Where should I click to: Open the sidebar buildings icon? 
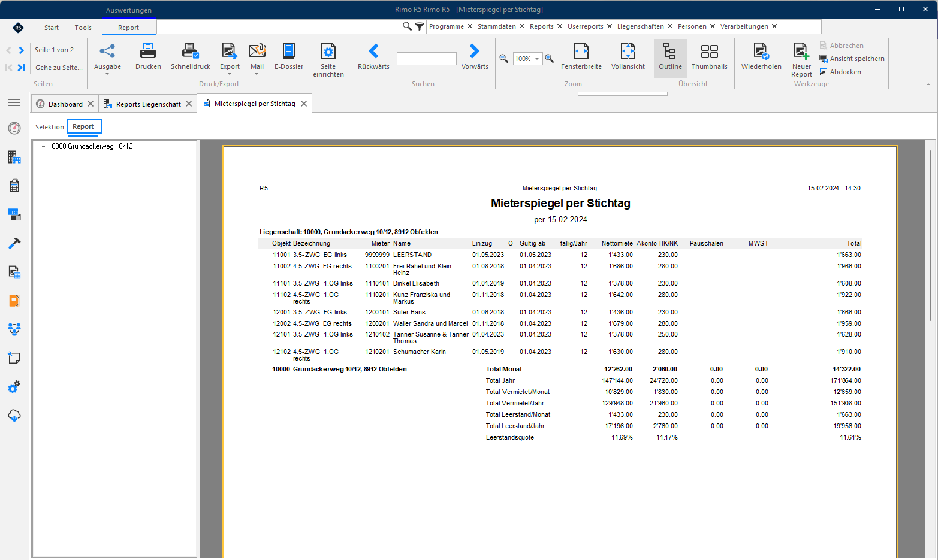pyautogui.click(x=14, y=157)
